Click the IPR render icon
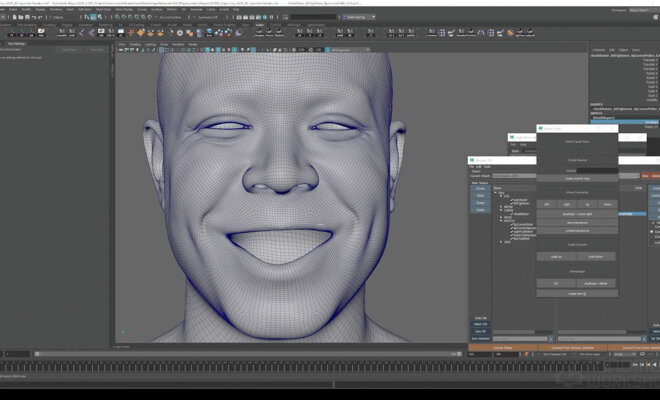The height and width of the screenshot is (400, 660). click(252, 17)
